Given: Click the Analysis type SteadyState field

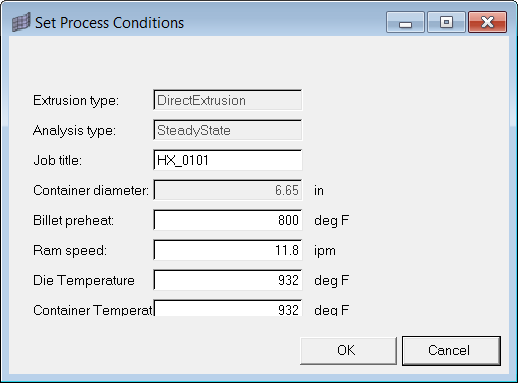Looking at the screenshot, I should pos(228,130).
